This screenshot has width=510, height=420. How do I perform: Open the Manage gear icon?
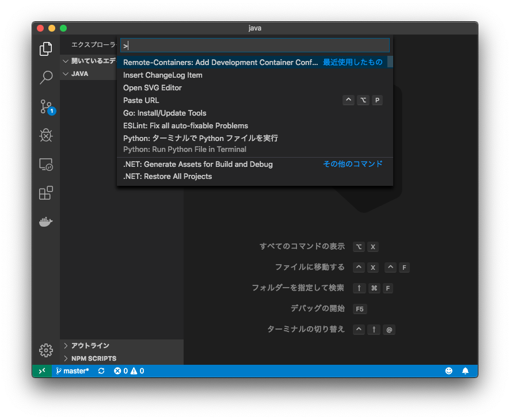(46, 350)
